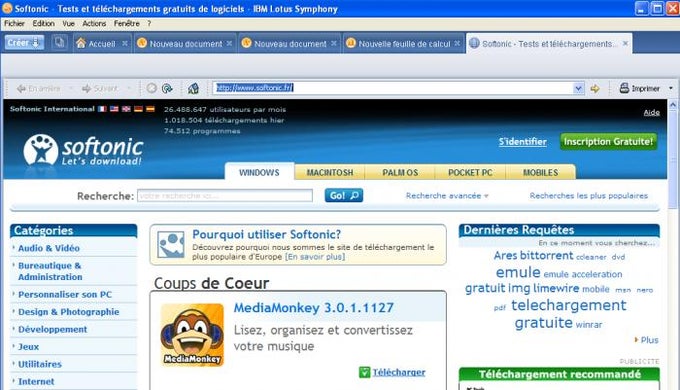The width and height of the screenshot is (680, 390).
Task: Open the Edition menu
Action: pyautogui.click(x=43, y=23)
